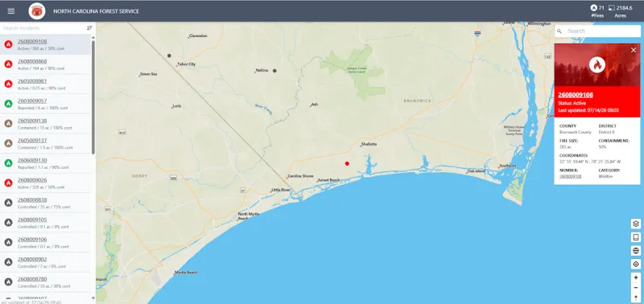Image resolution: width=644 pixels, height=304 pixels.
Task: Open incident link 2606009130
Action: [32, 160]
